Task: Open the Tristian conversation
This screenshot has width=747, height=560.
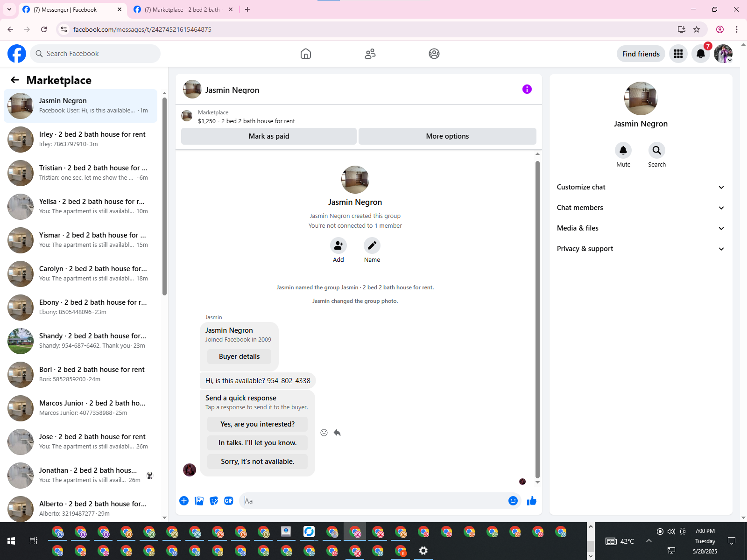Action: (80, 173)
